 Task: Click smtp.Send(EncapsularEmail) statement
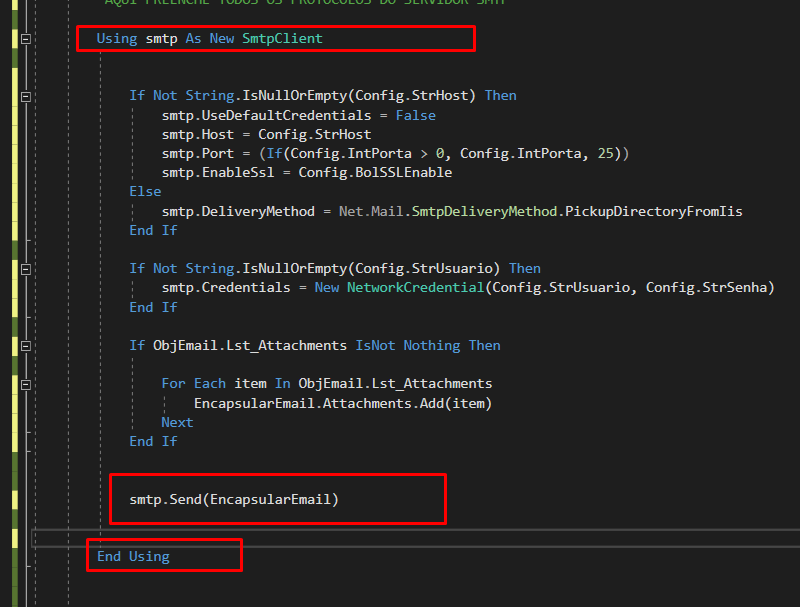(x=234, y=499)
